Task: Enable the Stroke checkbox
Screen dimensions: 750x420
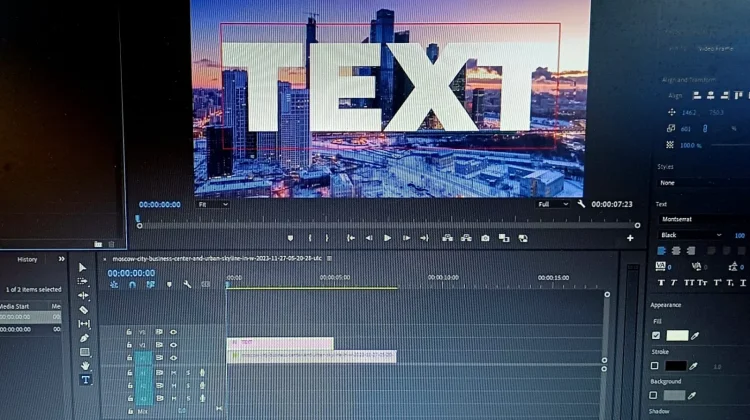Action: tap(654, 366)
